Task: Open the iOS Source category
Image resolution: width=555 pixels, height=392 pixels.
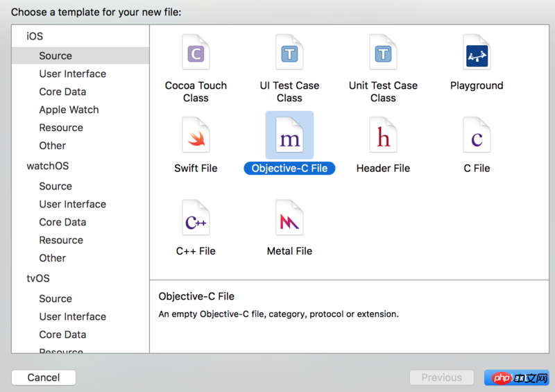Action: tap(55, 56)
